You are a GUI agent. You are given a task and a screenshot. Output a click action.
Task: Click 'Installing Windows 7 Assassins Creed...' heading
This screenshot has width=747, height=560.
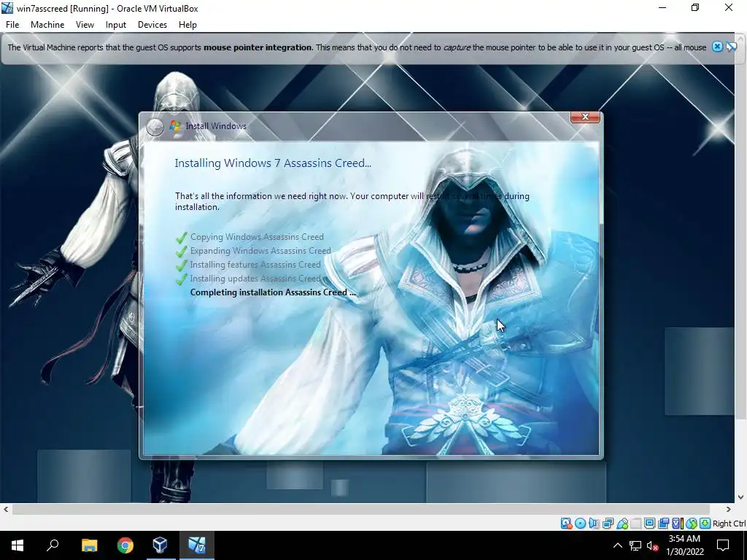[273, 163]
